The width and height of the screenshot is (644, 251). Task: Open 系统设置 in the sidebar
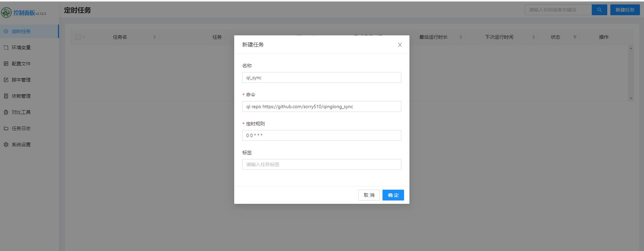pos(29,145)
